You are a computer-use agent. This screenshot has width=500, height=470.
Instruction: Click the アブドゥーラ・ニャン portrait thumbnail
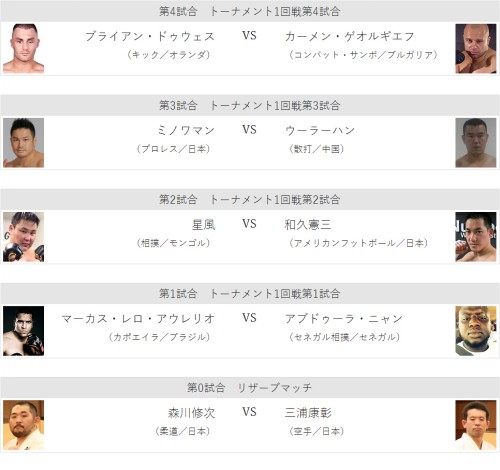(476, 331)
